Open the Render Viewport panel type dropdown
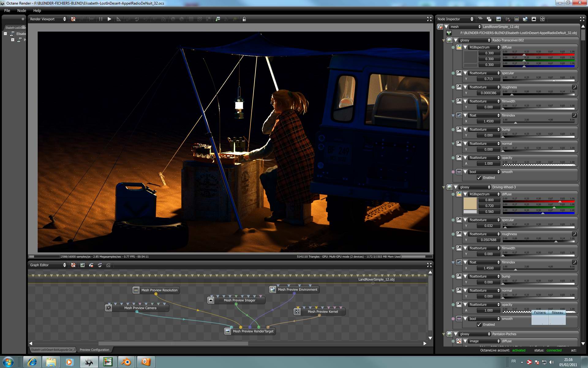 coord(48,19)
